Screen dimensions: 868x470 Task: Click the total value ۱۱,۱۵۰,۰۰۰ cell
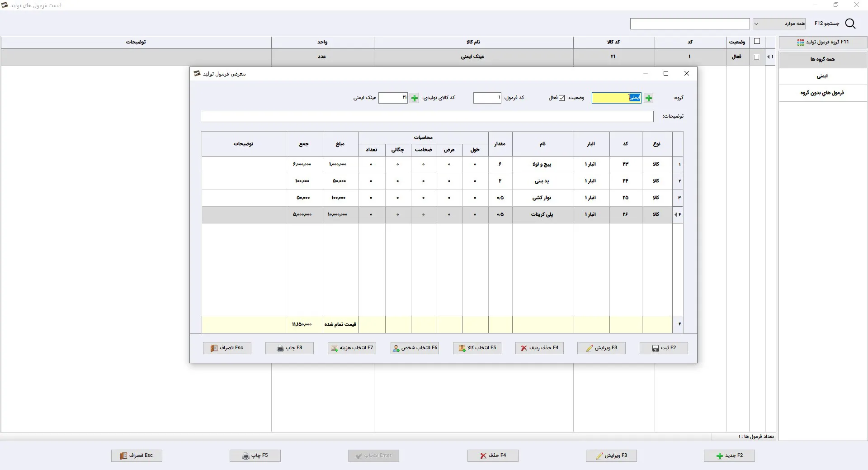[x=304, y=324]
